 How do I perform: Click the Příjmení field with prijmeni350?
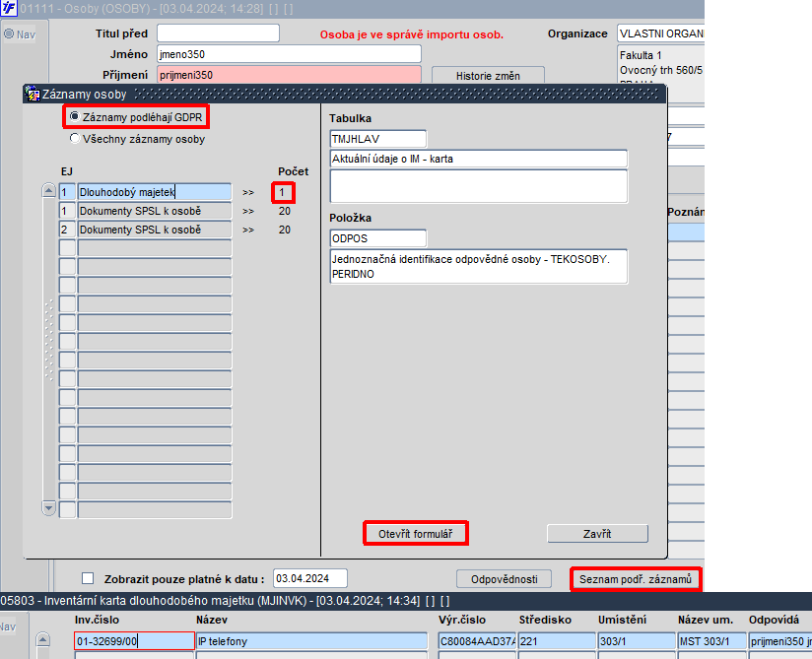point(289,75)
